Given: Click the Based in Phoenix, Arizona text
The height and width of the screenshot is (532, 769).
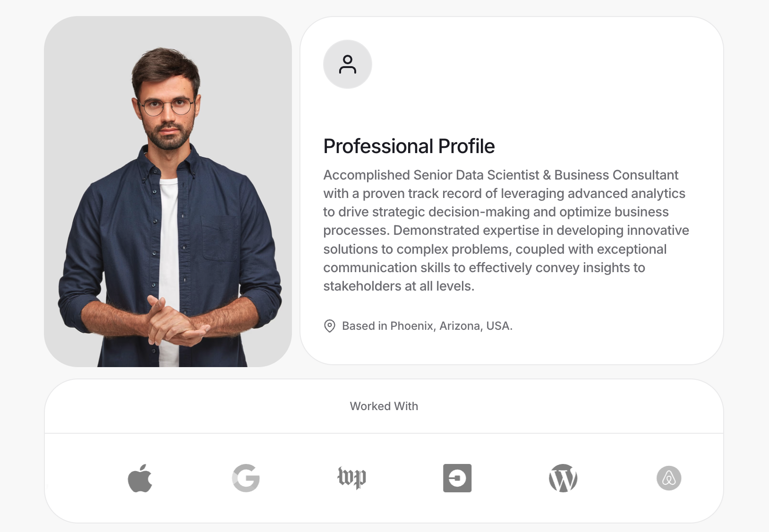Looking at the screenshot, I should pos(427,326).
